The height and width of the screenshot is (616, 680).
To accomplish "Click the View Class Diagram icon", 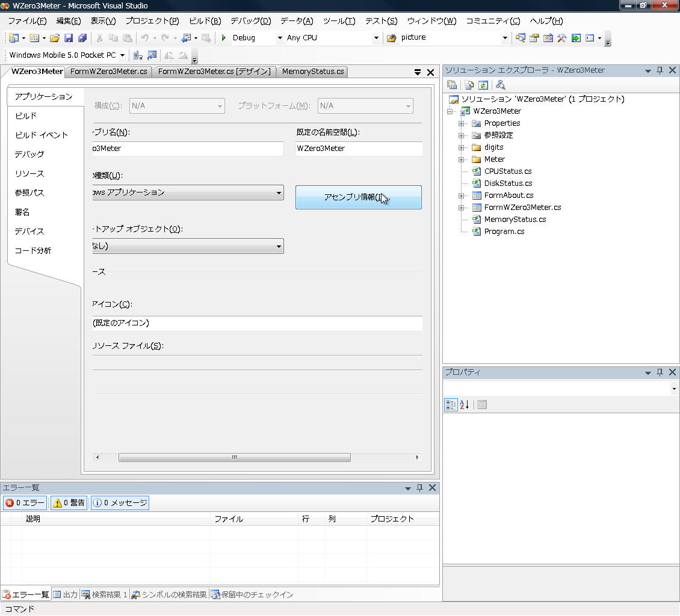I will (501, 85).
